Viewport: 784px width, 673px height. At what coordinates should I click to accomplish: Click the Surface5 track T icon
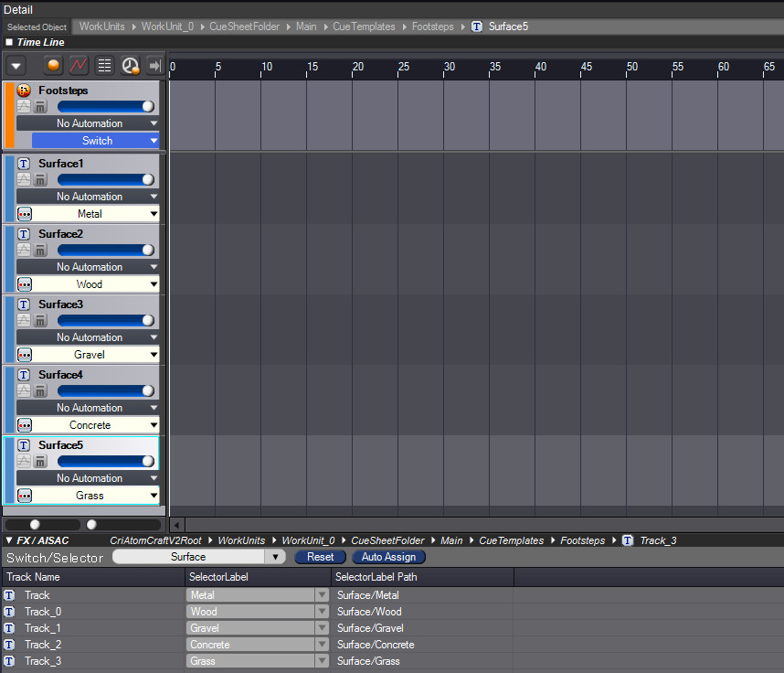24,445
